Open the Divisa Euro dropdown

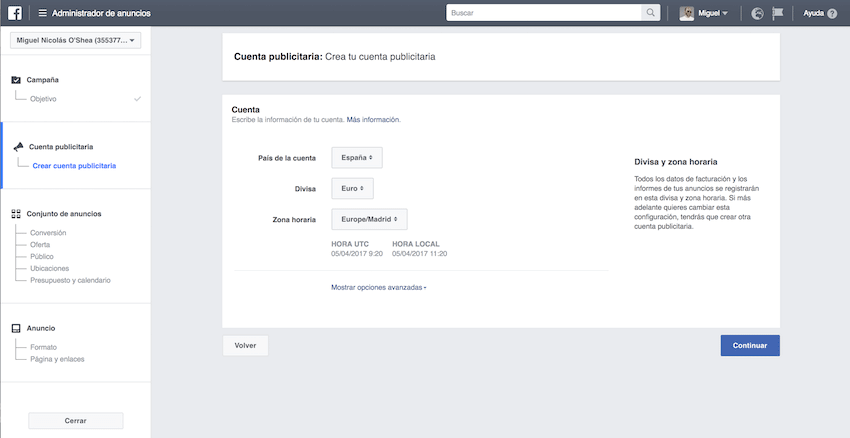(352, 189)
